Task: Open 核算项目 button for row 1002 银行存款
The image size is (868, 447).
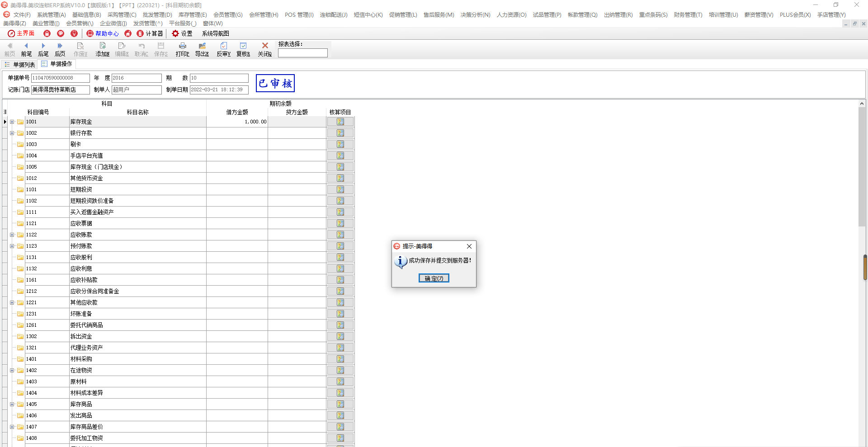Action: [340, 133]
